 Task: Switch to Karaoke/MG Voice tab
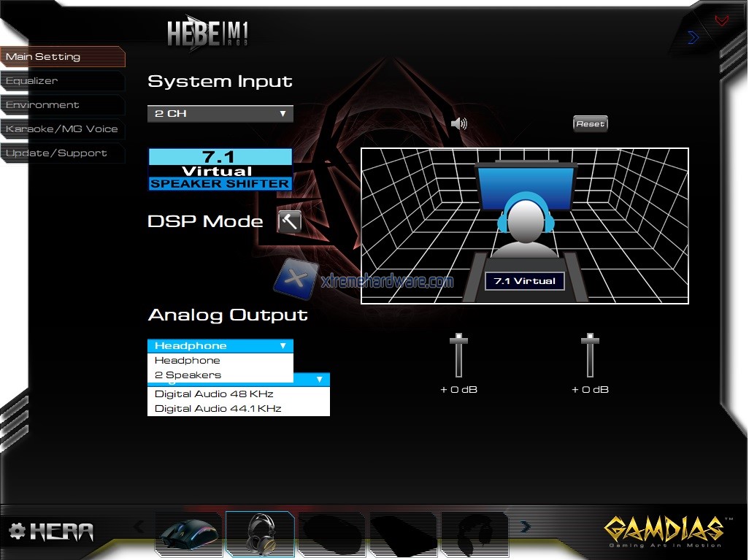(61, 129)
